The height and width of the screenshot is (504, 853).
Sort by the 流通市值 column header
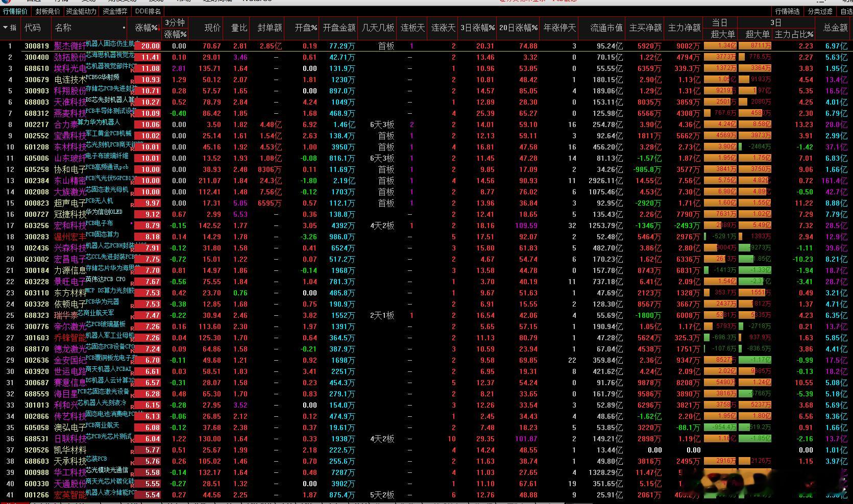point(606,28)
